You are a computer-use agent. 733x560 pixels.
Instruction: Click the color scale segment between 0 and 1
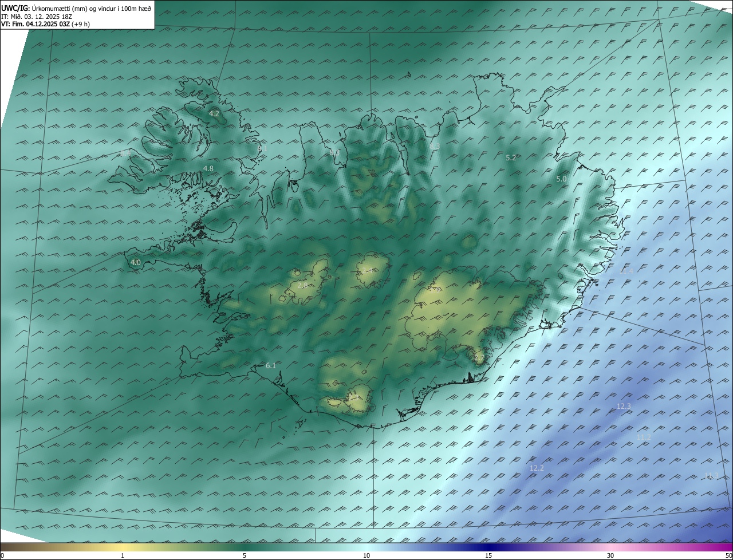[x=61, y=547]
